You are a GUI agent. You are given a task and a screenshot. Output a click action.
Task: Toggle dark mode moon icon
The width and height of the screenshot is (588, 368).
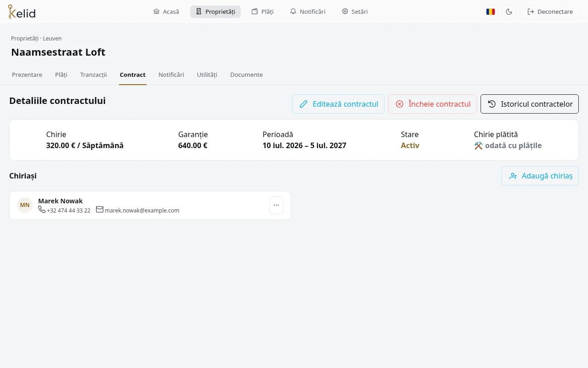click(x=509, y=12)
